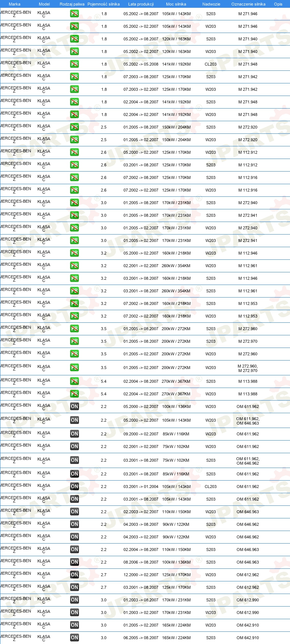
Task: Click the Moc silnika column header
Action: point(176,4)
